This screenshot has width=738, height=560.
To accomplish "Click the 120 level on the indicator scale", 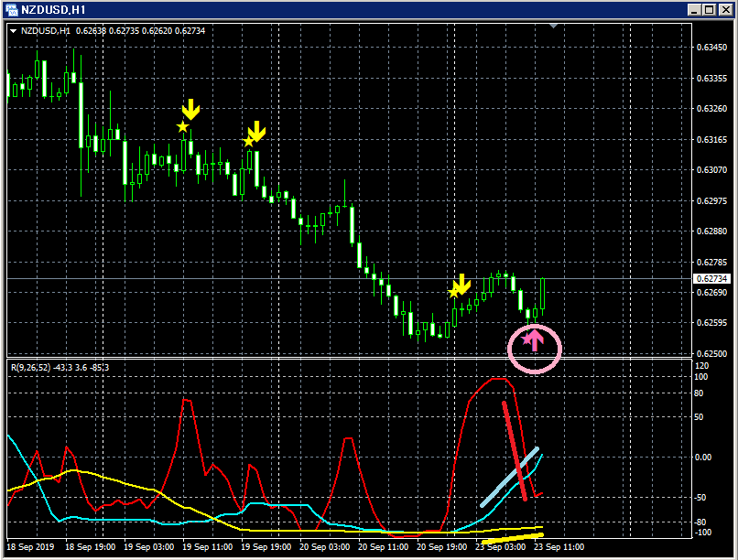I will click(701, 366).
